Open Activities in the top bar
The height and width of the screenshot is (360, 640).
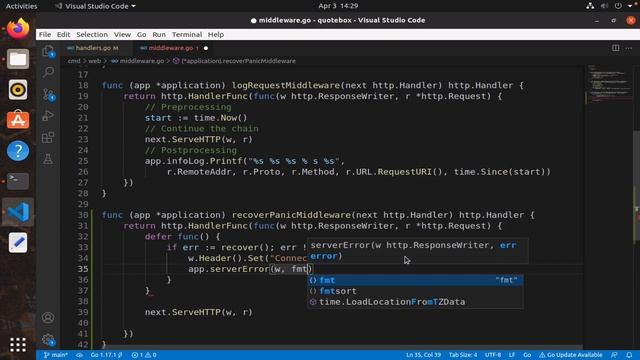(x=21, y=6)
